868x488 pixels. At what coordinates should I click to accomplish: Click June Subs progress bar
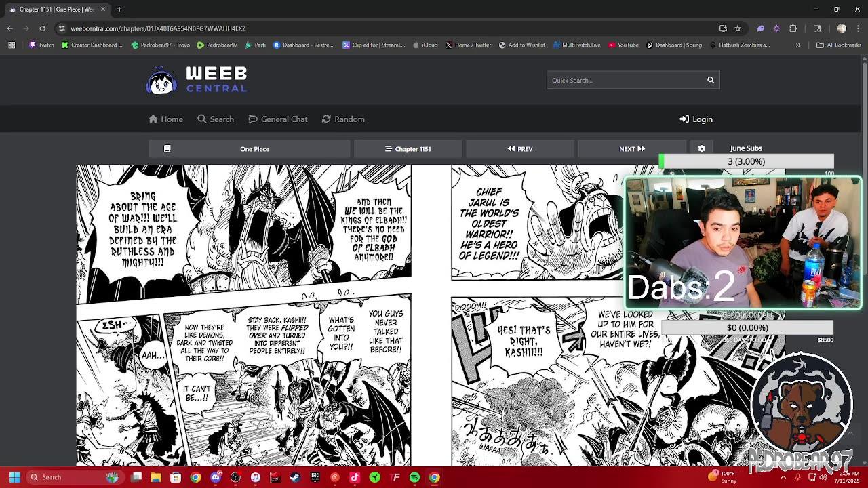click(x=746, y=161)
